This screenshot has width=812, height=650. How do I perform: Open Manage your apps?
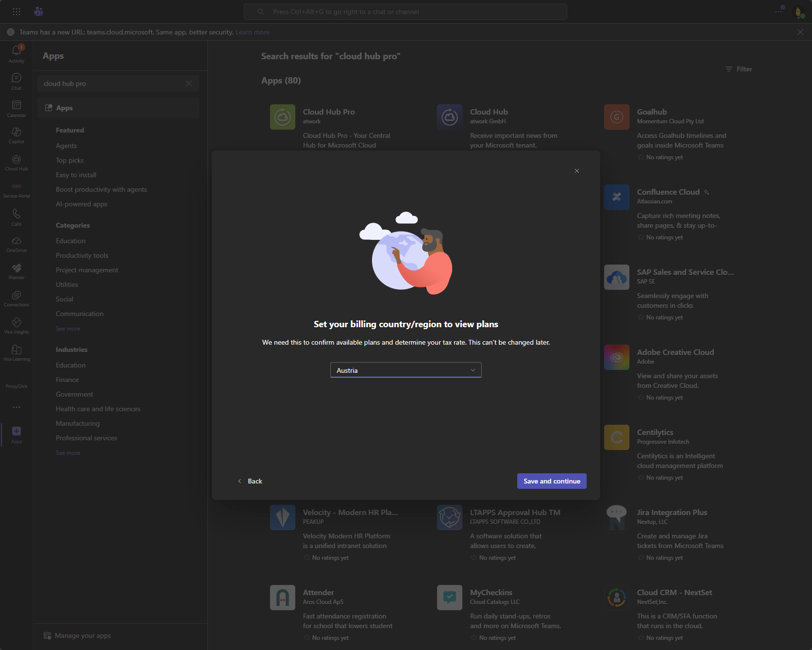click(x=78, y=635)
